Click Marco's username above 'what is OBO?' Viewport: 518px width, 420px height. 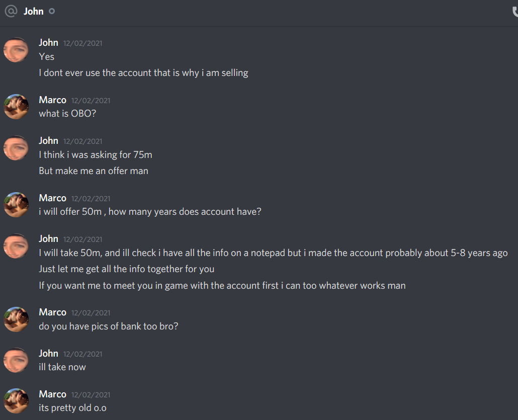pyautogui.click(x=52, y=100)
